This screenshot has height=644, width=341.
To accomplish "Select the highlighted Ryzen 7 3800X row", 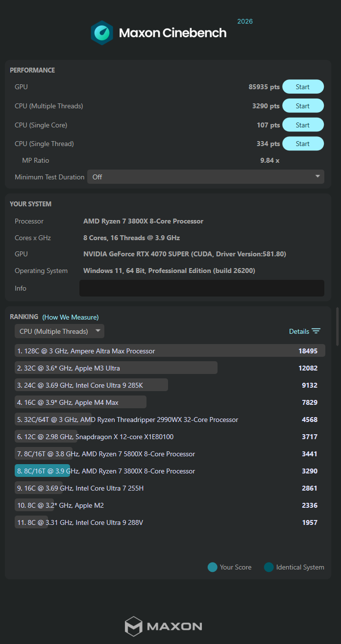I will (170, 471).
